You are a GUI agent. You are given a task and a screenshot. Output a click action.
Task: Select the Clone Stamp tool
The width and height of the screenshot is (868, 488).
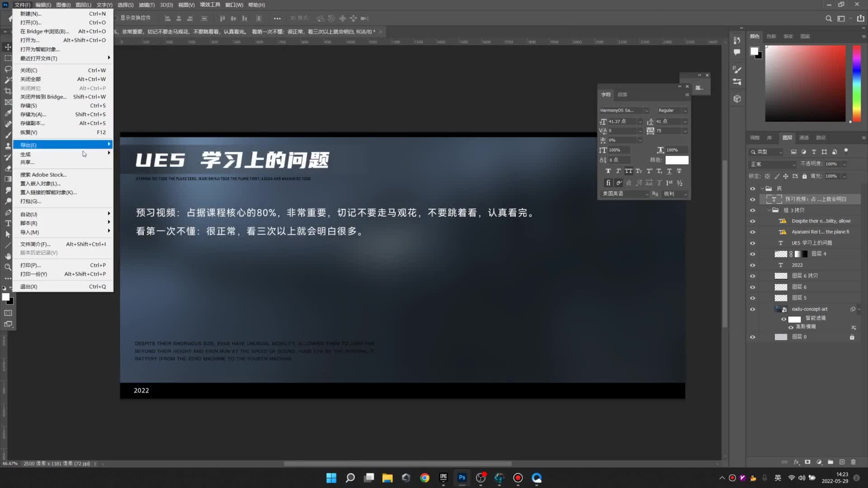tap(8, 146)
